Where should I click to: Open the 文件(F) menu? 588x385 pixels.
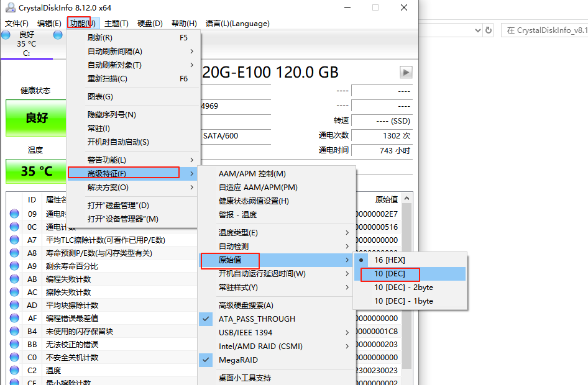17,23
